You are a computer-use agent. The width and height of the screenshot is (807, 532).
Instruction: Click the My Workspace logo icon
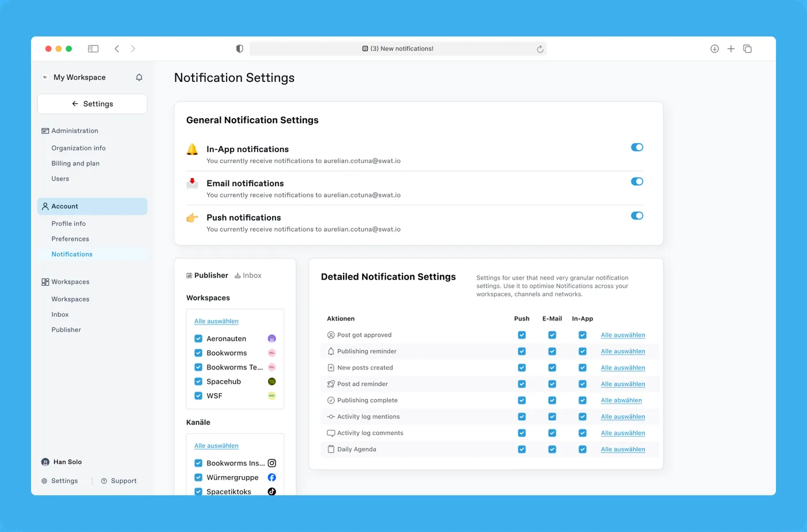[x=45, y=77]
